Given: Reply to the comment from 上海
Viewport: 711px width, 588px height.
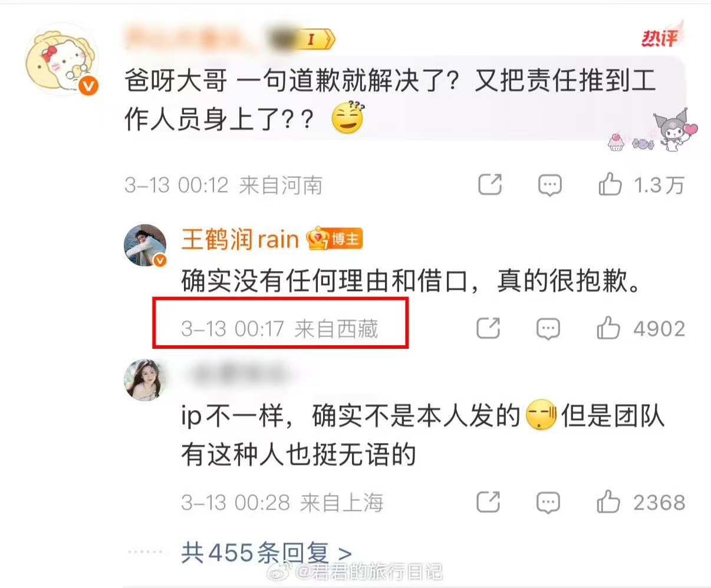Looking at the screenshot, I should [x=548, y=503].
